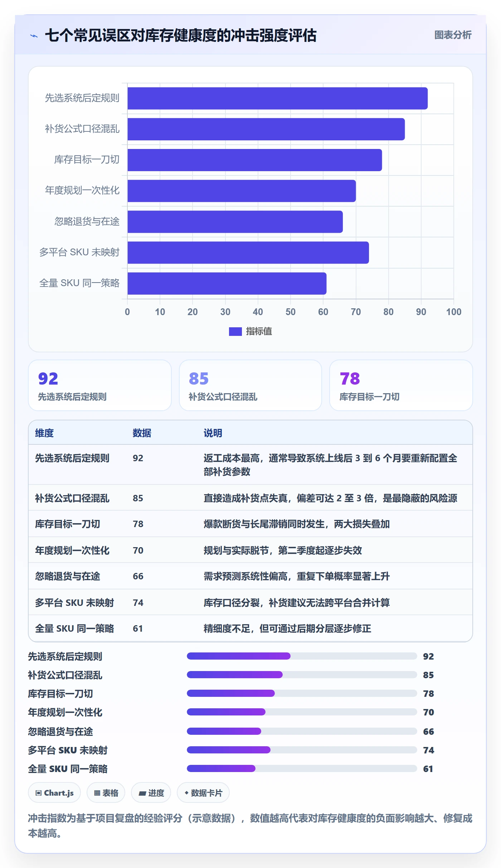
Task: Open the data card showing 85
Action: (x=250, y=385)
